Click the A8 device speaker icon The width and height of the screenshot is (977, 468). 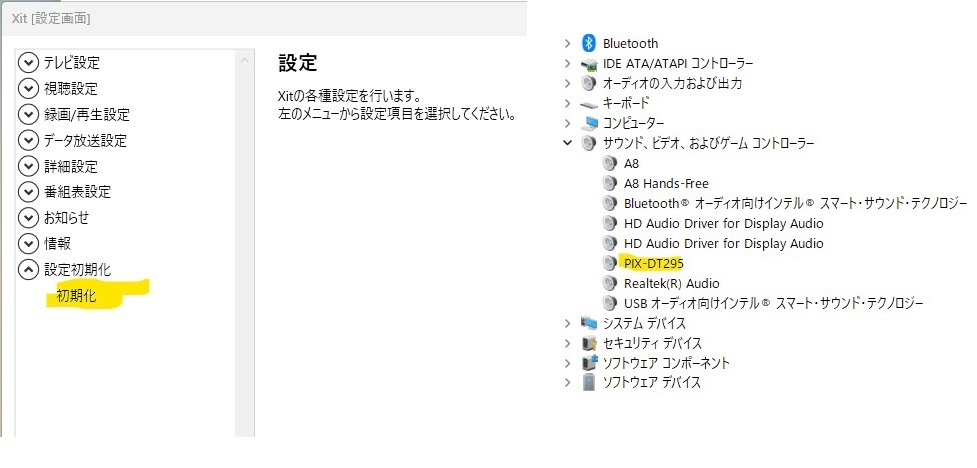(610, 163)
